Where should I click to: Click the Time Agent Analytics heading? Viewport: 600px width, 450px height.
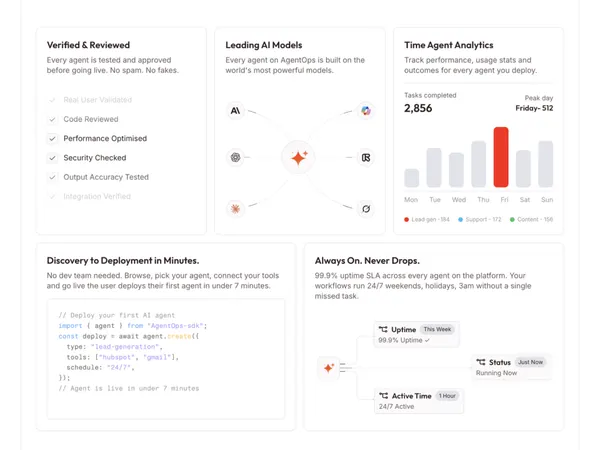448,45
